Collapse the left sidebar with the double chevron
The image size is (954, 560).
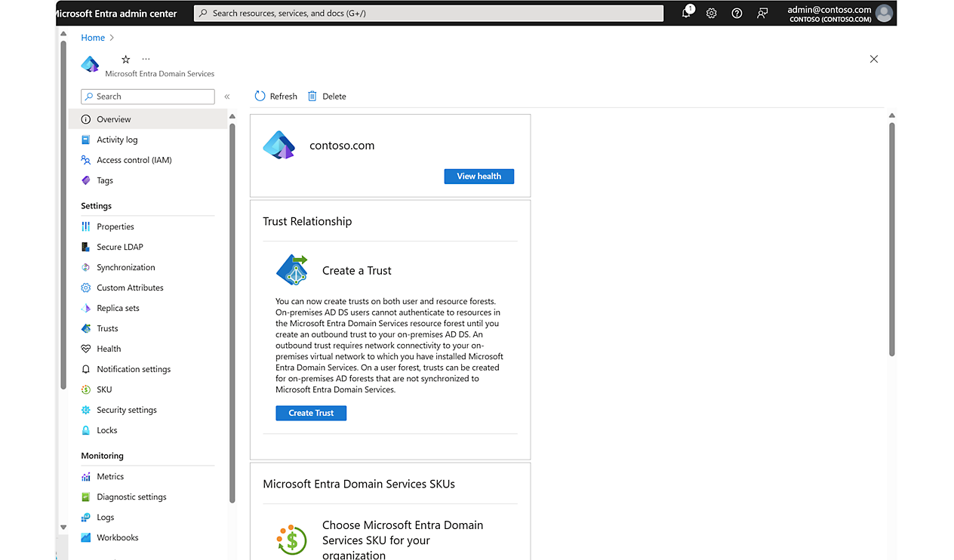pyautogui.click(x=226, y=97)
